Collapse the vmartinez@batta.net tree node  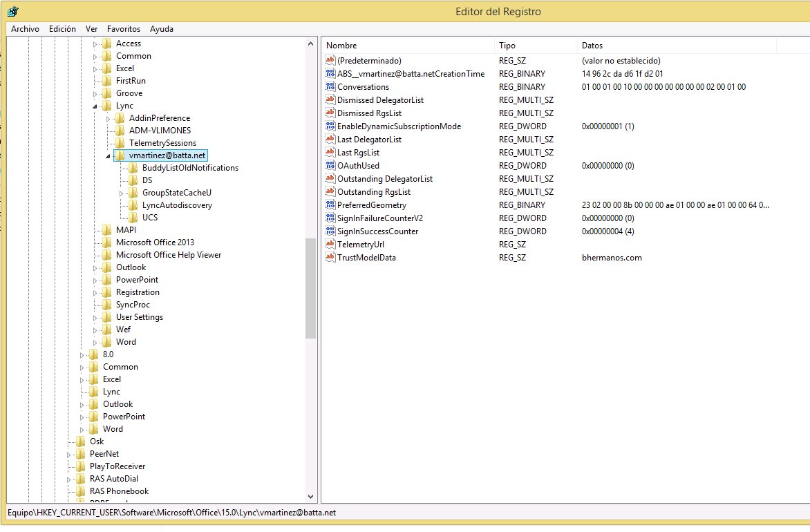pos(108,156)
